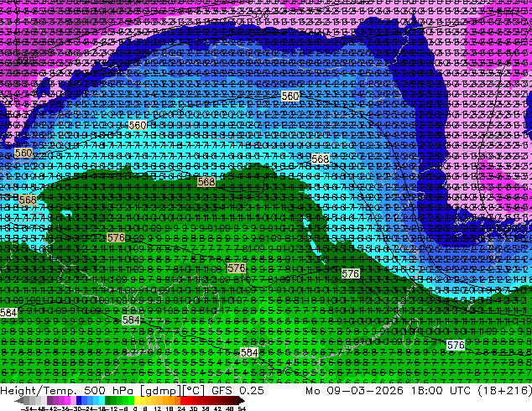
Task: Click the "GFS 0.25" model label
Action: click(x=237, y=391)
